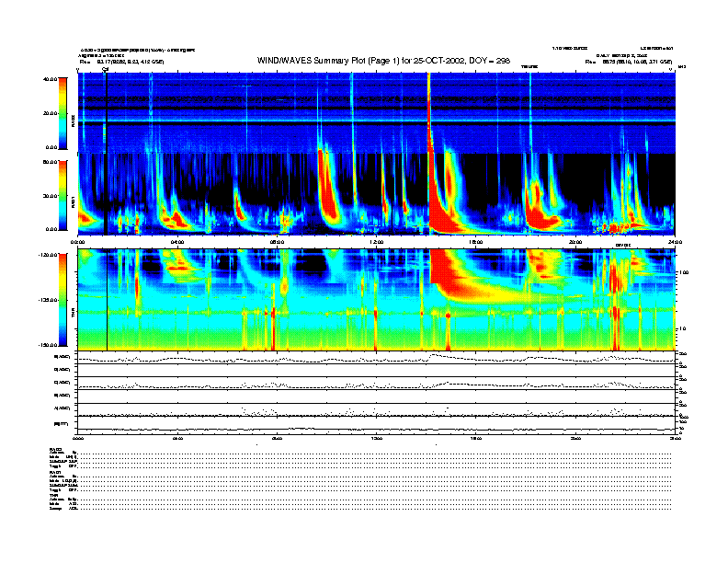
Task: Click the 40.00 label on RAD2 scale
Action: pyautogui.click(x=50, y=79)
